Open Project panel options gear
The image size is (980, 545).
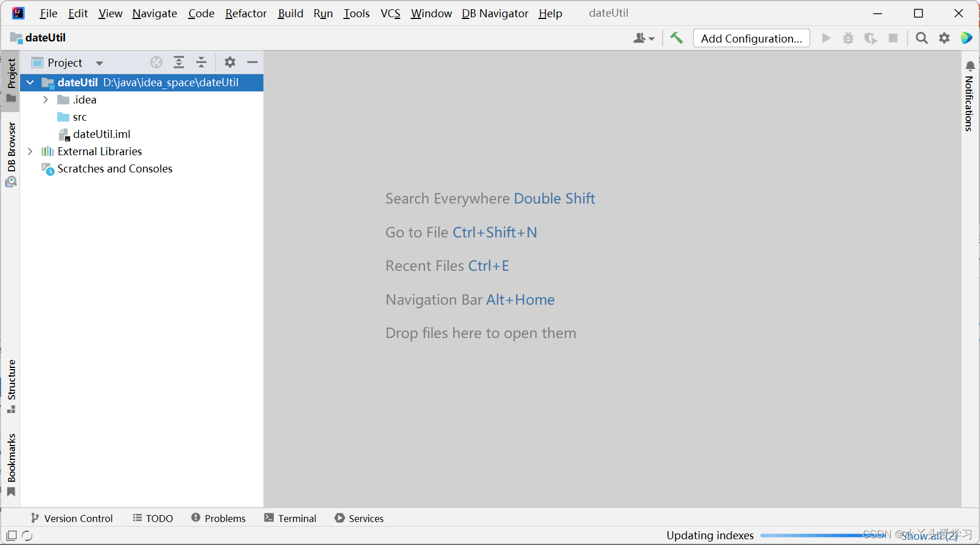coord(230,62)
